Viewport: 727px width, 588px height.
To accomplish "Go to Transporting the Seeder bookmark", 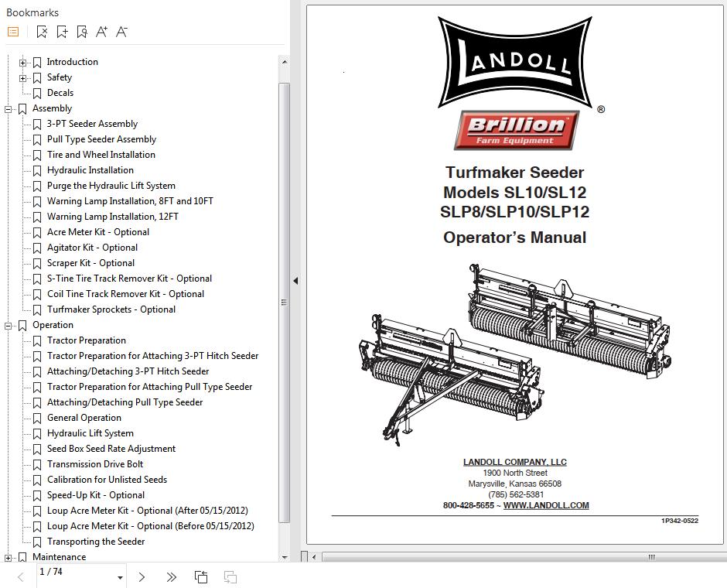I will (96, 542).
